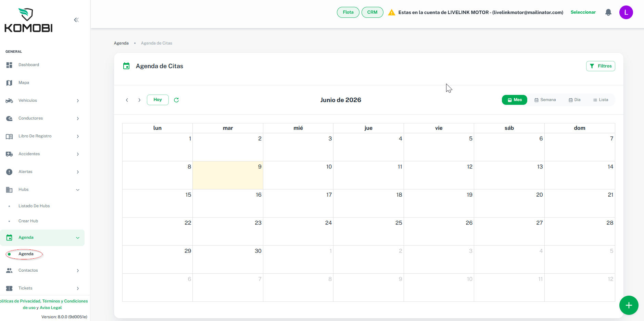This screenshot has width=644, height=321.
Task: Switch calendar to Lista view
Action: tap(601, 100)
